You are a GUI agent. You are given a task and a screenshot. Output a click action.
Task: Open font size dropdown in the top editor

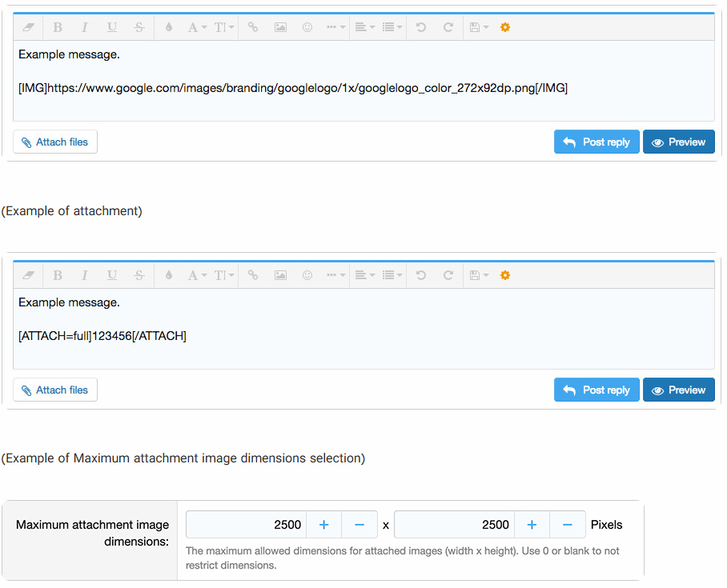point(224,27)
